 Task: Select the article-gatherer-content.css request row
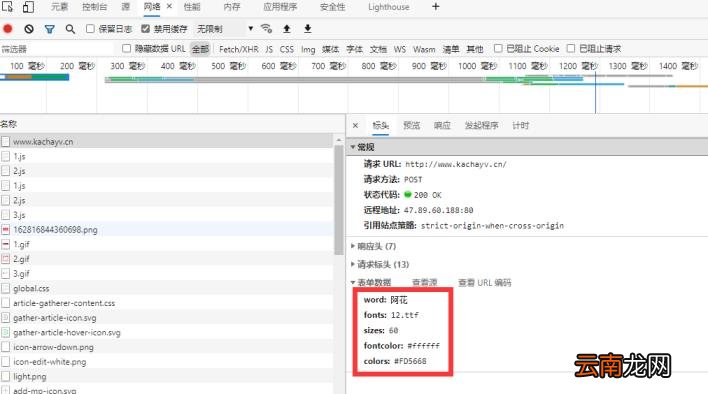click(x=166, y=303)
